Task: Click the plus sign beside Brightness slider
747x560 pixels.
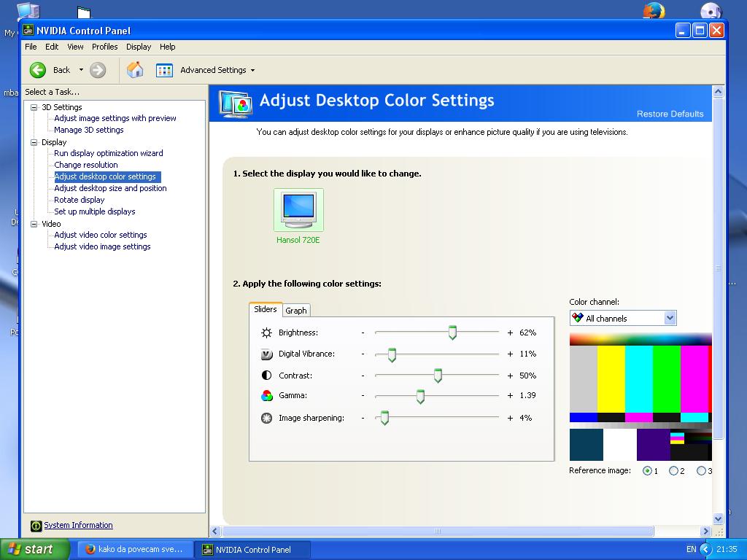Action: tap(510, 332)
